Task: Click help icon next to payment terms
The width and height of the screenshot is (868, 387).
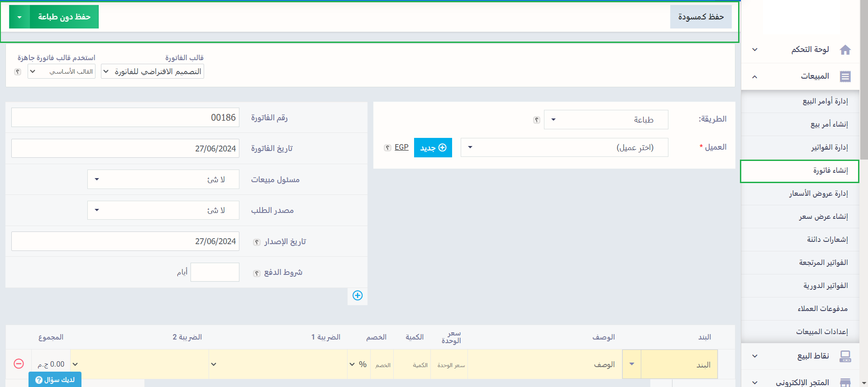Action: (x=257, y=273)
